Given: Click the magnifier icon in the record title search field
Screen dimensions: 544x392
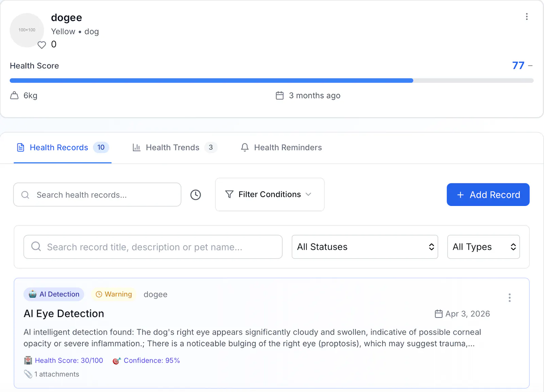Looking at the screenshot, I should 36,247.
